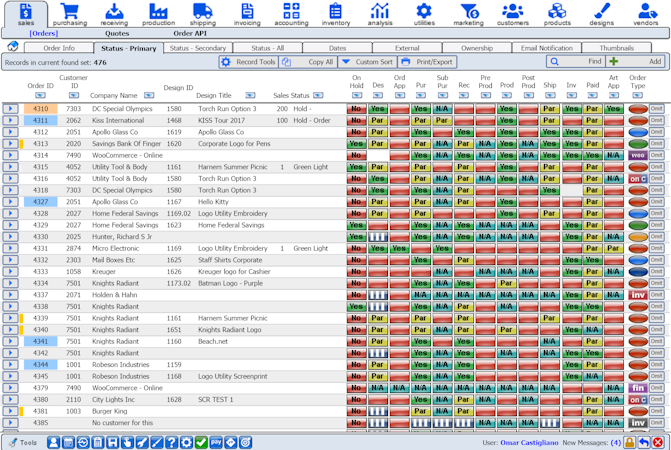Viewport: 671px width, 450px height.
Task: Click the Find search field
Action: coord(576,62)
